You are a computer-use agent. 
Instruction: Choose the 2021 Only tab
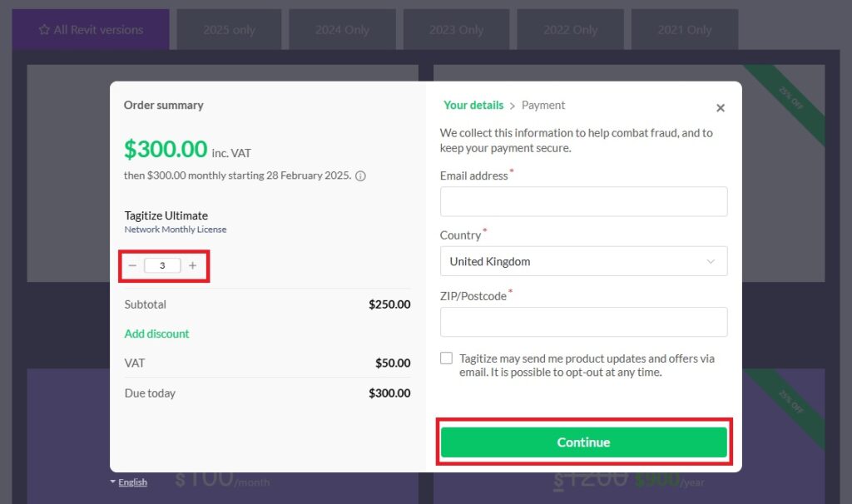point(684,30)
